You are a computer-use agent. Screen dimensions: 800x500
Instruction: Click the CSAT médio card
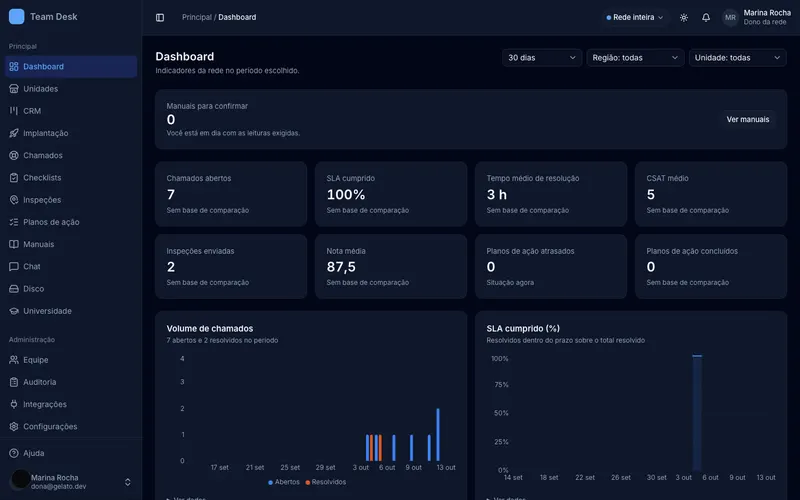(711, 194)
